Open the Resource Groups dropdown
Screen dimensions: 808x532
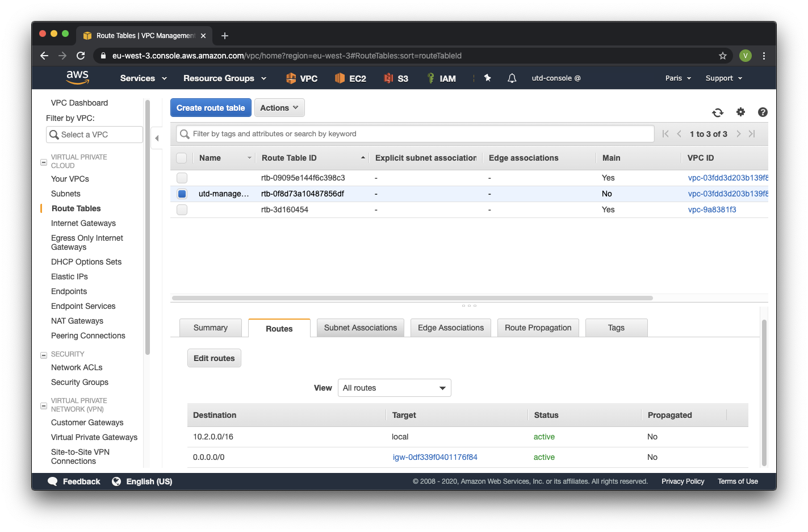pyautogui.click(x=225, y=78)
